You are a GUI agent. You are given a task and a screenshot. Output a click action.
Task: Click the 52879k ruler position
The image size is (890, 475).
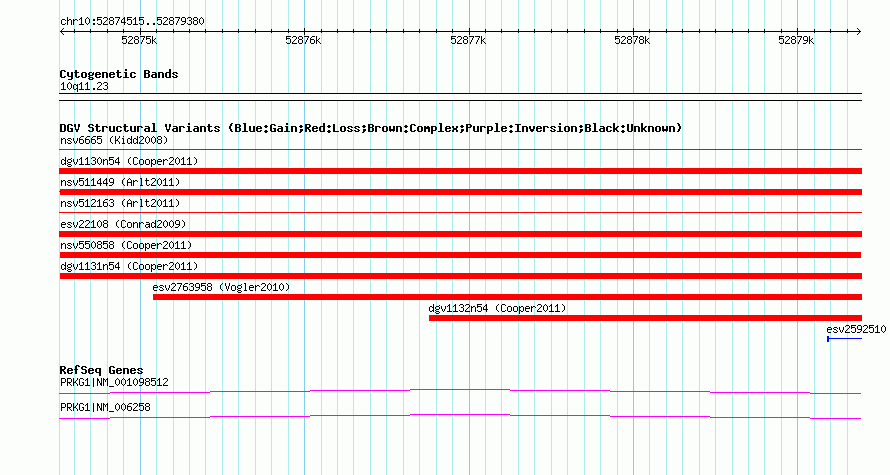point(796,40)
